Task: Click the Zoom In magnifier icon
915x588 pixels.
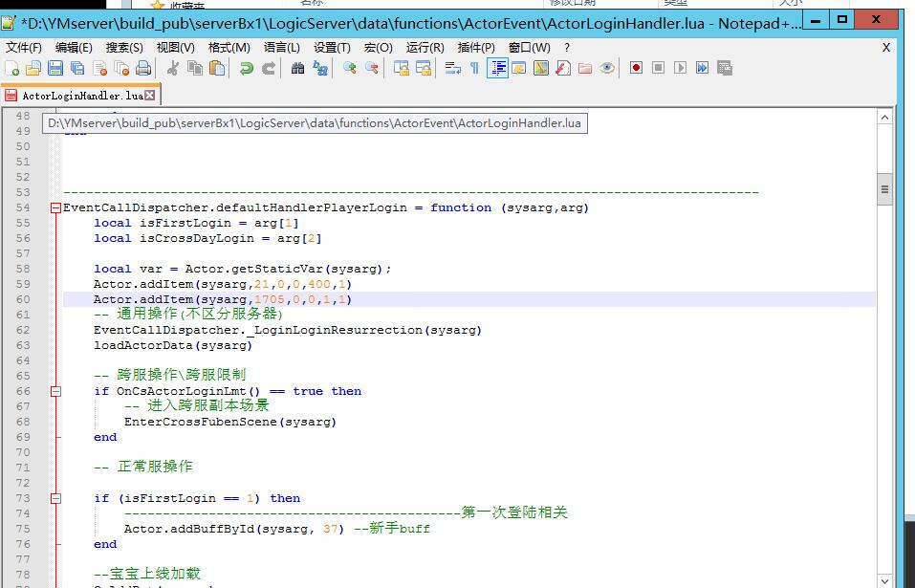Action: [349, 68]
